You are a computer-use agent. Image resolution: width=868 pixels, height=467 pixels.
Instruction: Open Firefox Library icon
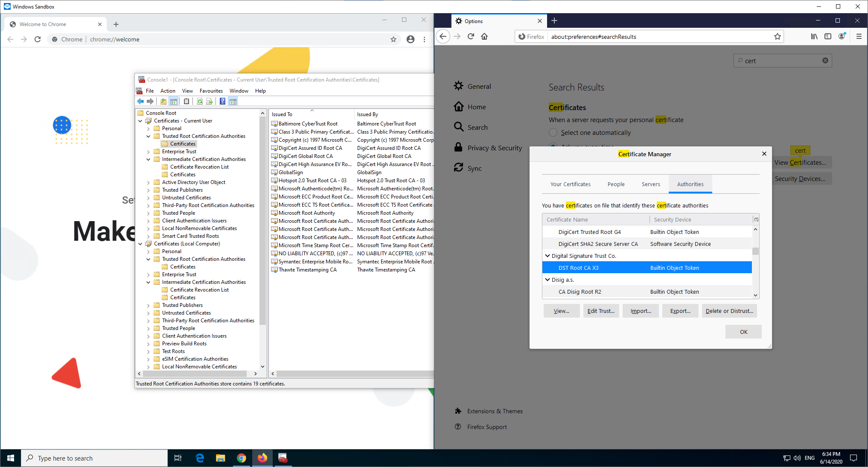pos(814,37)
